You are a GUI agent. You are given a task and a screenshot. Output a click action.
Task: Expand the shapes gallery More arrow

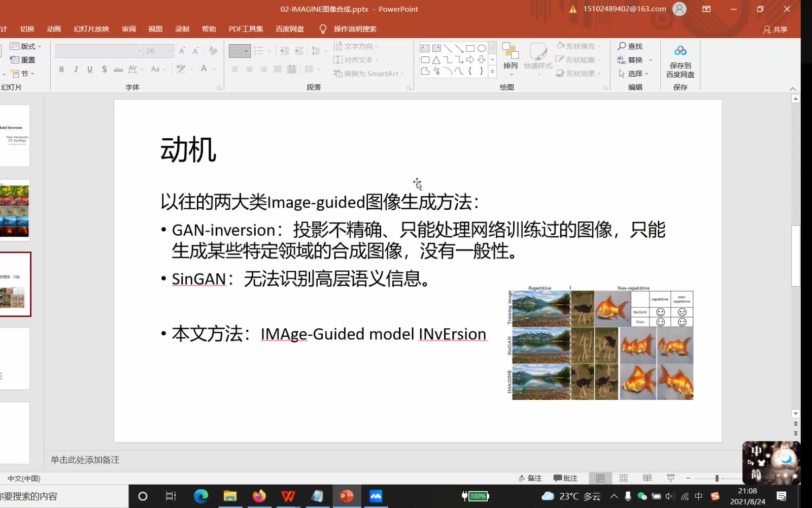pyautogui.click(x=492, y=72)
